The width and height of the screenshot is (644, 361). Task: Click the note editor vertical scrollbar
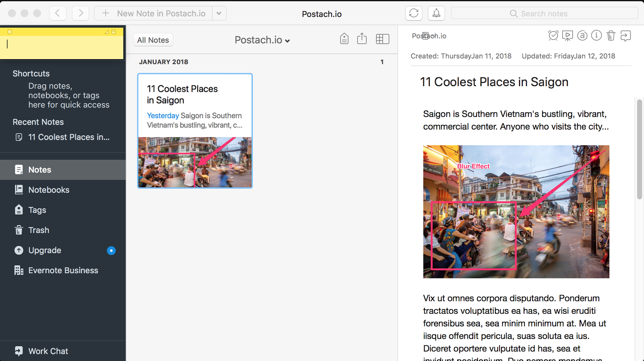(x=640, y=149)
